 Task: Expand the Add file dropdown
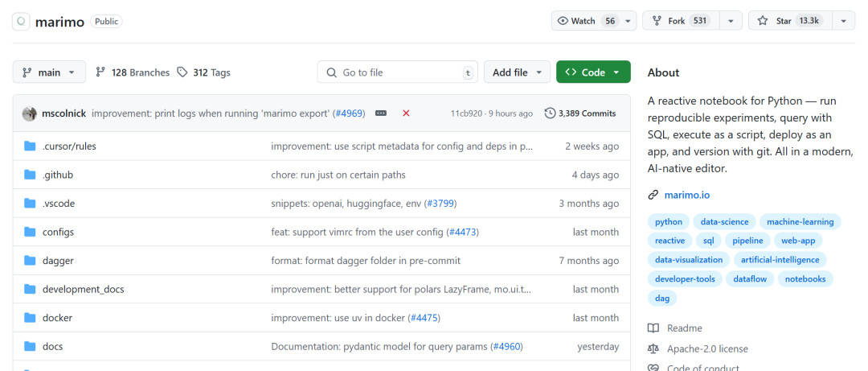click(517, 72)
